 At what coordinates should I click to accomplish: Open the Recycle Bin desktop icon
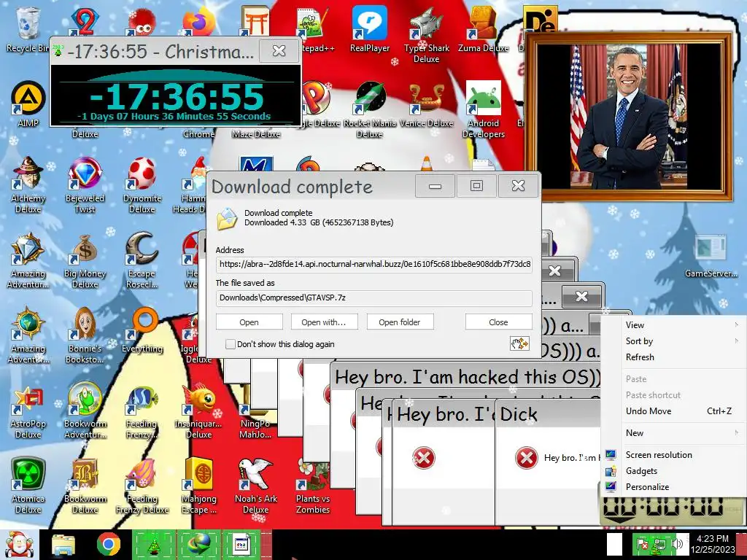pyautogui.click(x=27, y=29)
